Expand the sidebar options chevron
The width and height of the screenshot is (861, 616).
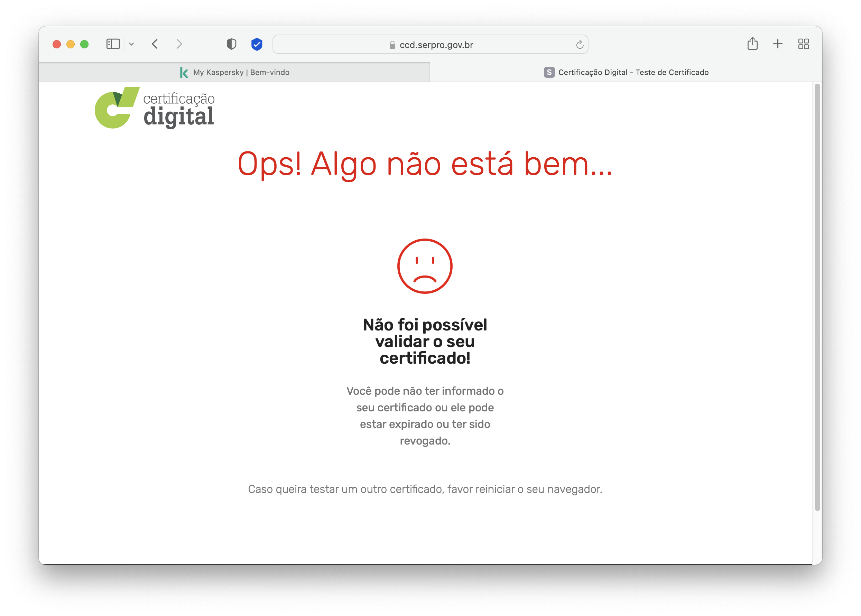[x=131, y=44]
